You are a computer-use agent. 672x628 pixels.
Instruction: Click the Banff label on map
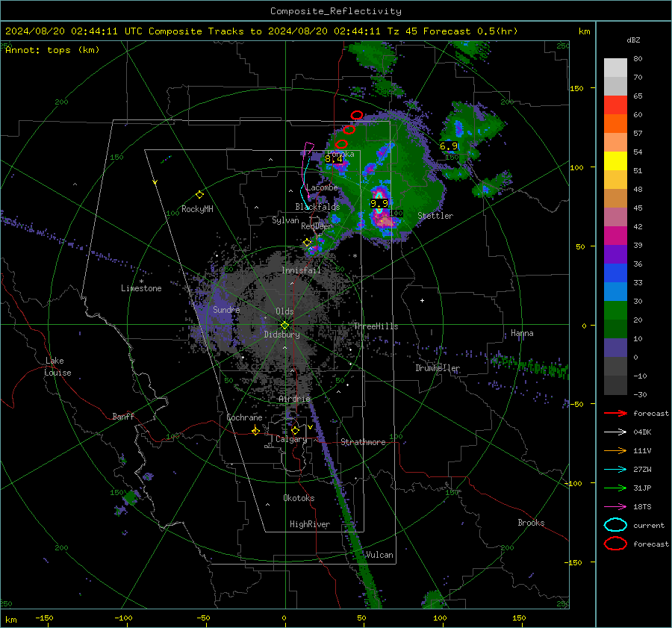(123, 417)
